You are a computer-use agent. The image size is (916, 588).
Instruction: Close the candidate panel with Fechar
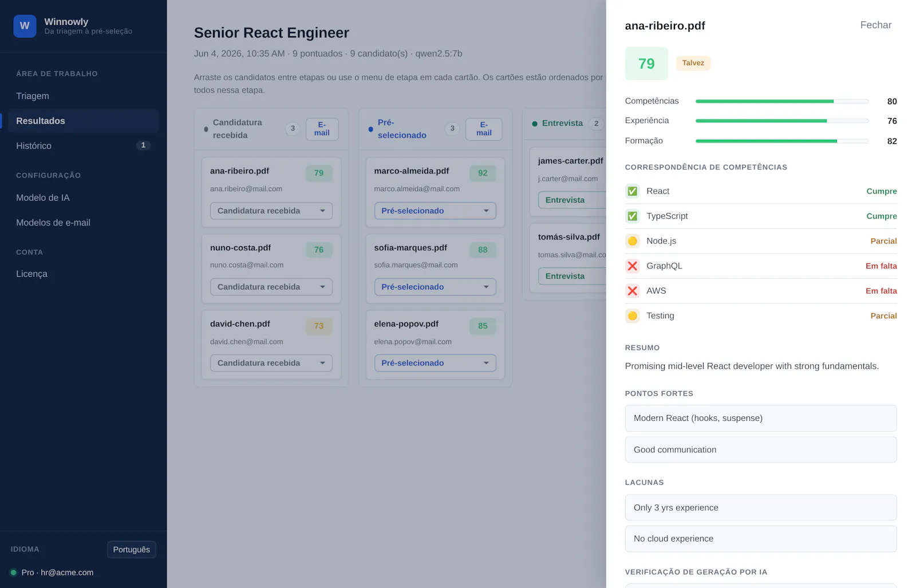(x=875, y=25)
